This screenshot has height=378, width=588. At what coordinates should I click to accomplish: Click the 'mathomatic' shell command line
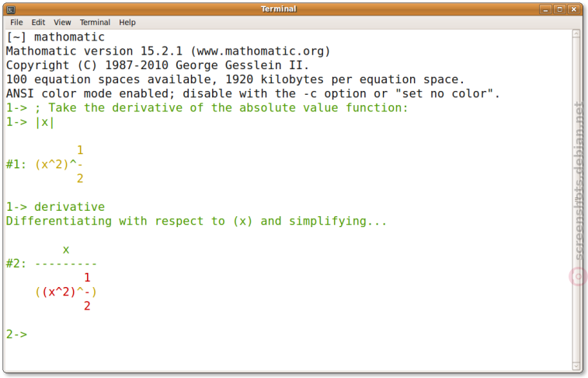click(55, 37)
